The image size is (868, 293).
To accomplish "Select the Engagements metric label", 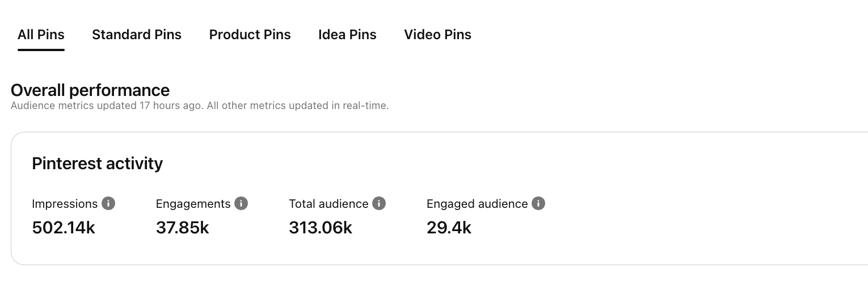I will coord(193,204).
